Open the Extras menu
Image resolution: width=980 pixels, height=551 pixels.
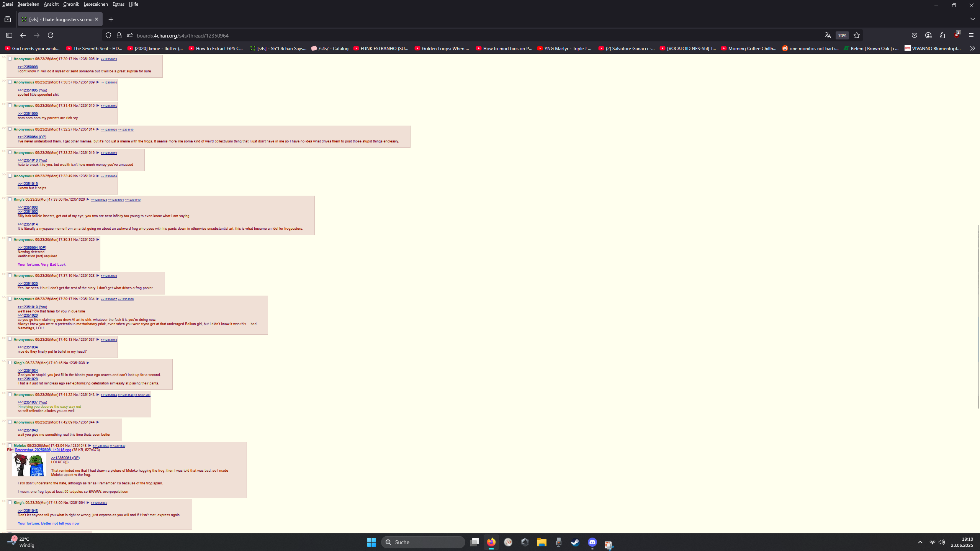[x=118, y=4]
